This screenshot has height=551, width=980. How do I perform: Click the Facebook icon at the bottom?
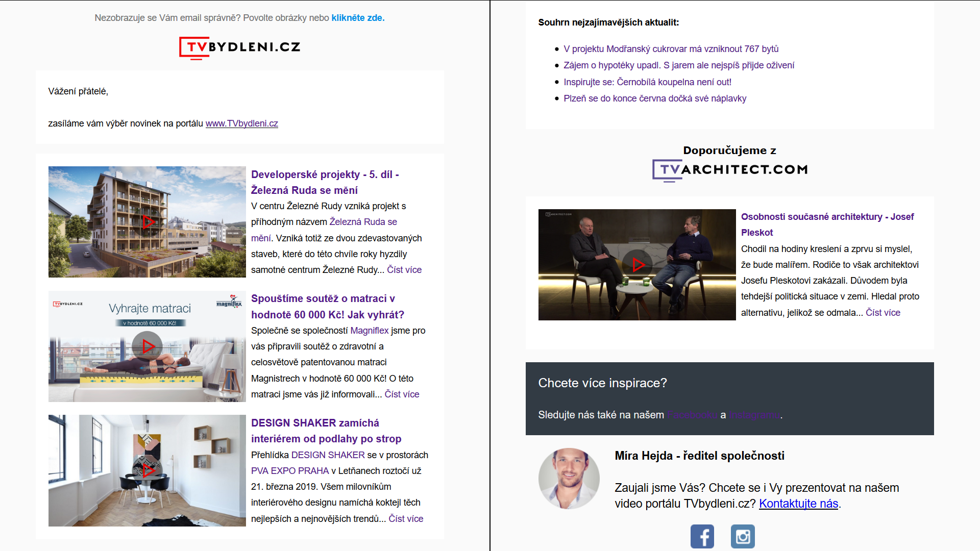coord(702,536)
